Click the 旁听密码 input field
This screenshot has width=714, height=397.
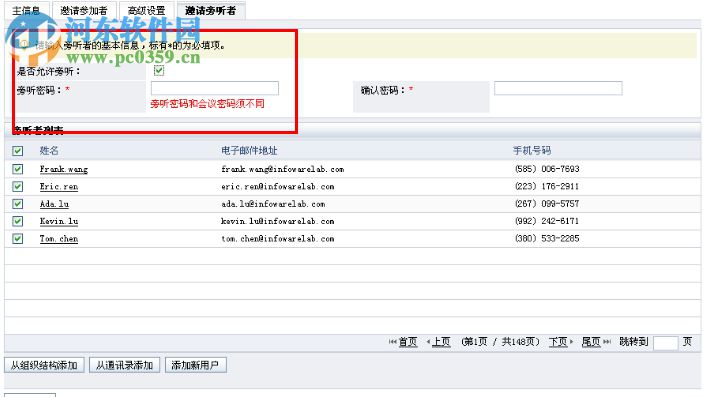click(215, 88)
